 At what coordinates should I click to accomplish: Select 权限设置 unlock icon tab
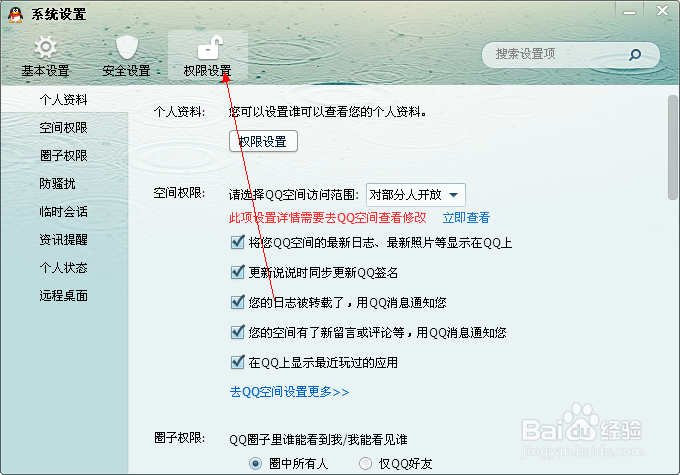208,57
